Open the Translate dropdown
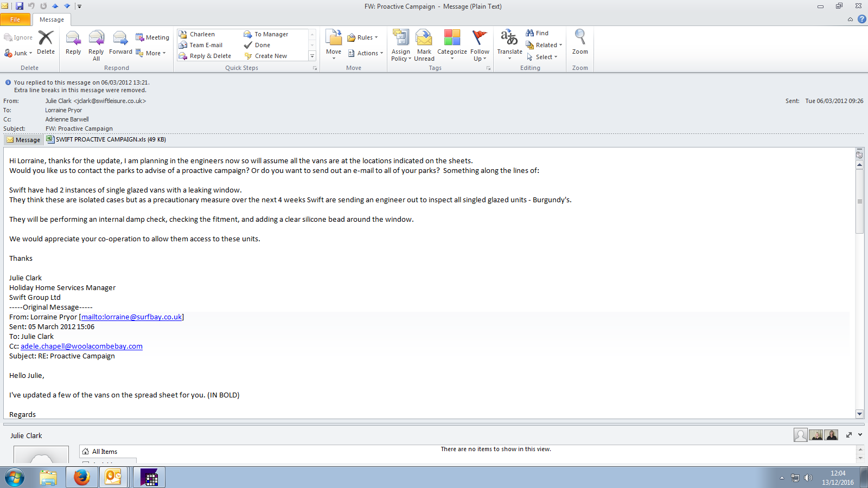The image size is (868, 488). (x=509, y=45)
